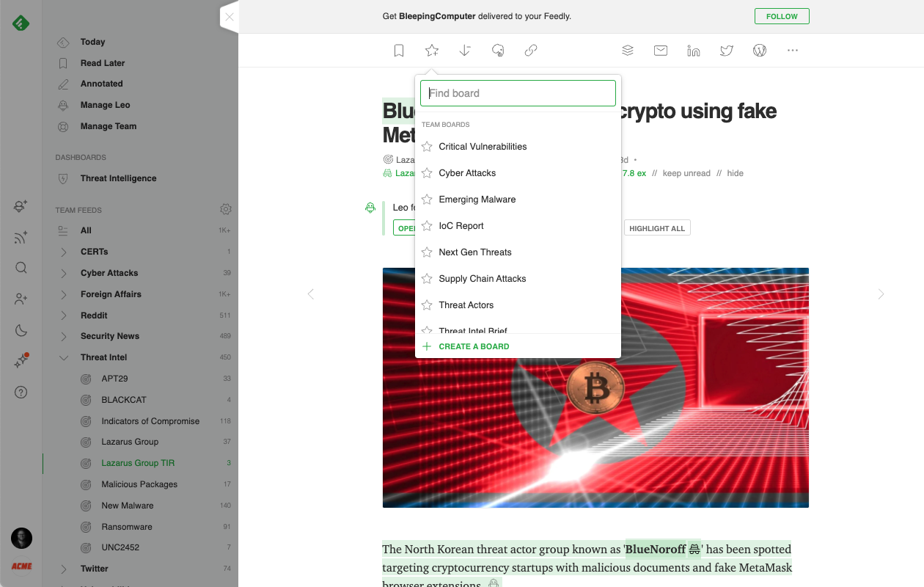The width and height of the screenshot is (924, 587).
Task: Go to the next article arrow
Action: [x=881, y=294]
